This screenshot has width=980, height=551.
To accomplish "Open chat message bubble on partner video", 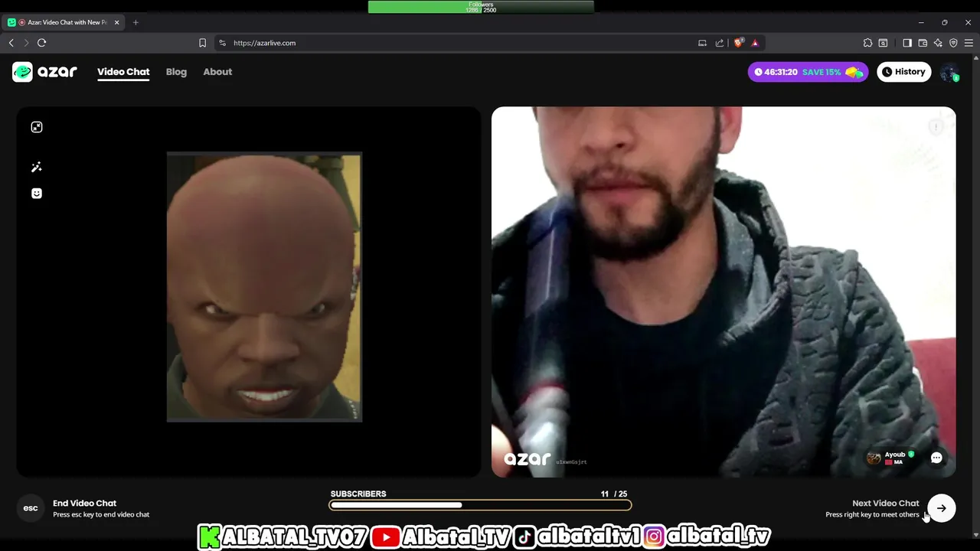I will pyautogui.click(x=936, y=458).
